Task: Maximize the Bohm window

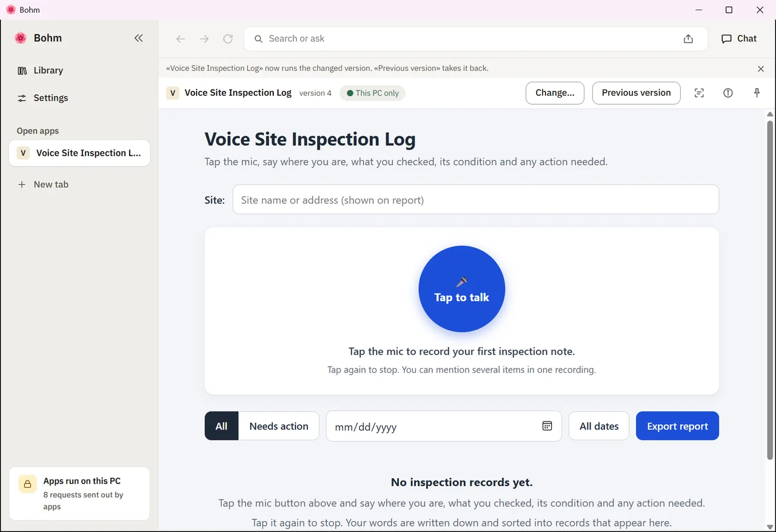Action: 729,10
